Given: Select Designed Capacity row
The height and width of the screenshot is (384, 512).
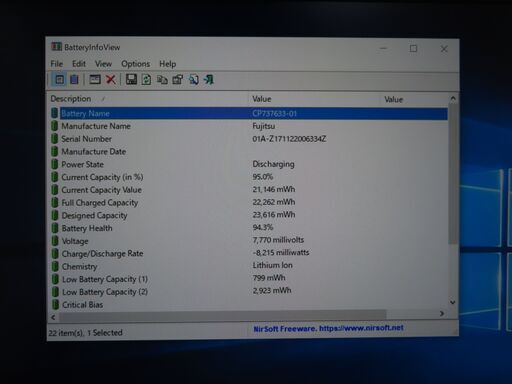Looking at the screenshot, I should pos(249,215).
